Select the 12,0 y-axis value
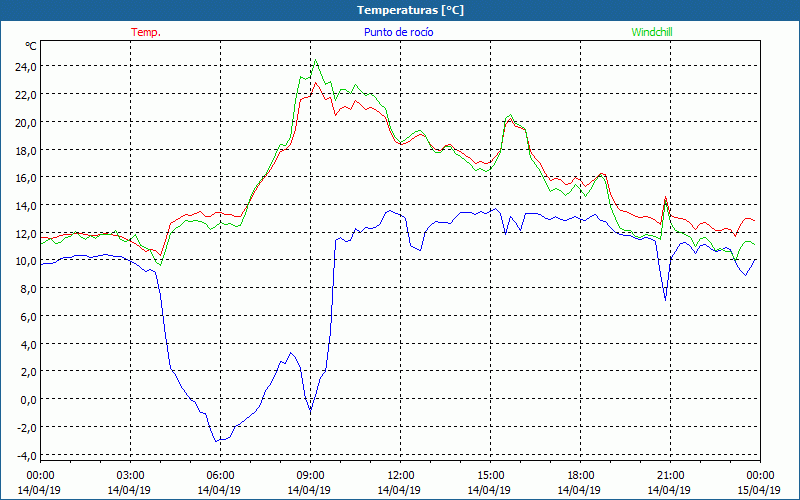Image resolution: width=800 pixels, height=500 pixels. pos(26,234)
